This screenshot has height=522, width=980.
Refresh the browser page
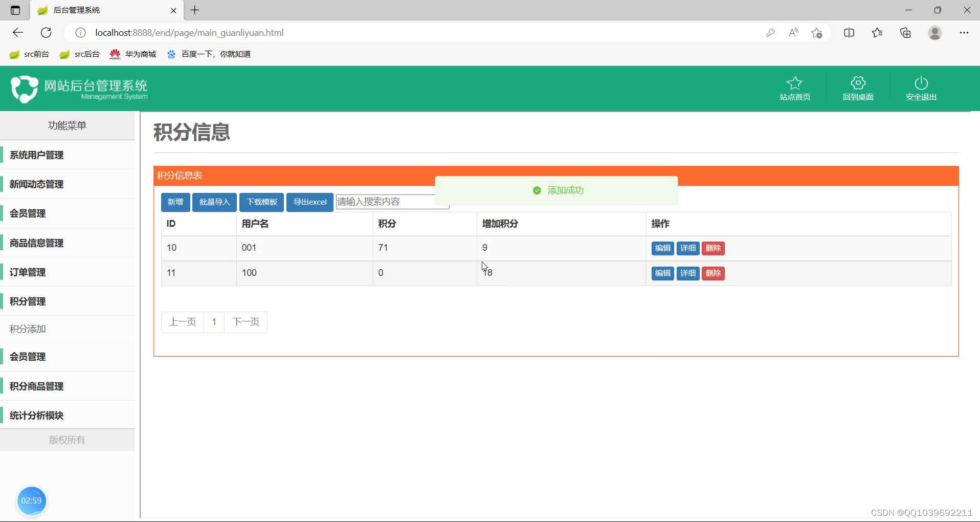click(x=46, y=33)
